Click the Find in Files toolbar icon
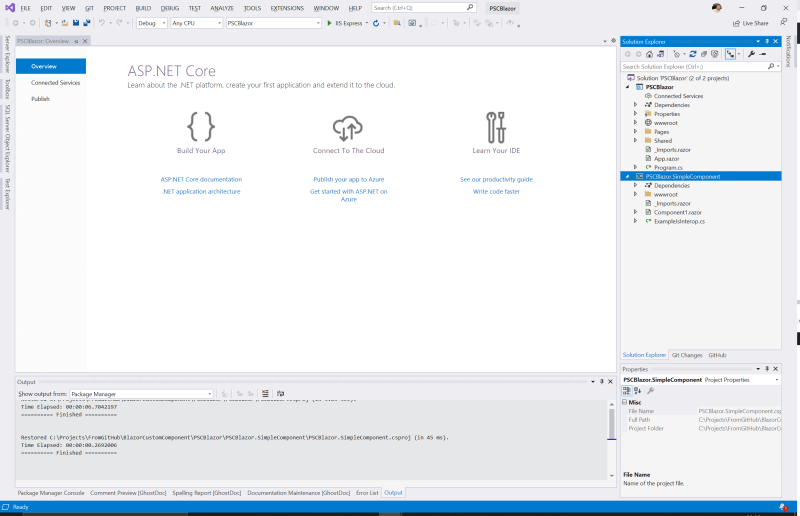This screenshot has width=800, height=516. tap(397, 23)
